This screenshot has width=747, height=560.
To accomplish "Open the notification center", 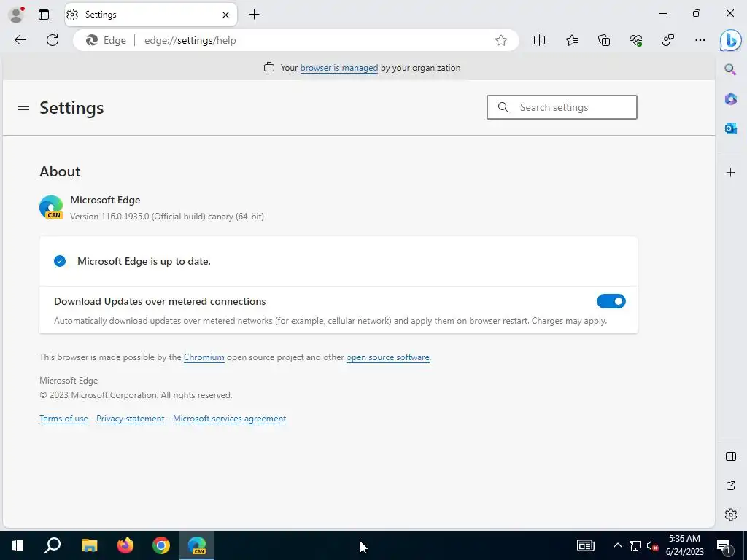I will 724,545.
